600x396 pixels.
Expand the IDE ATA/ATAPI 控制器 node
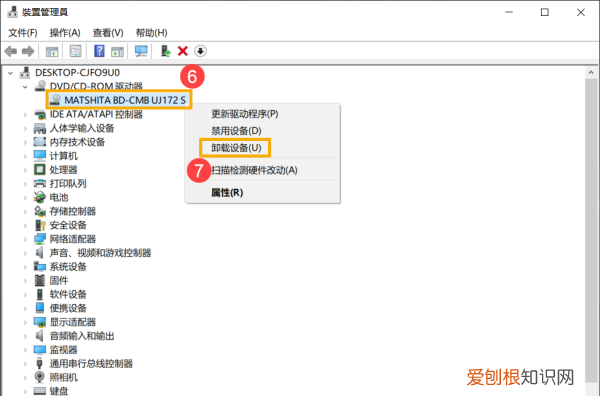[x=25, y=114]
